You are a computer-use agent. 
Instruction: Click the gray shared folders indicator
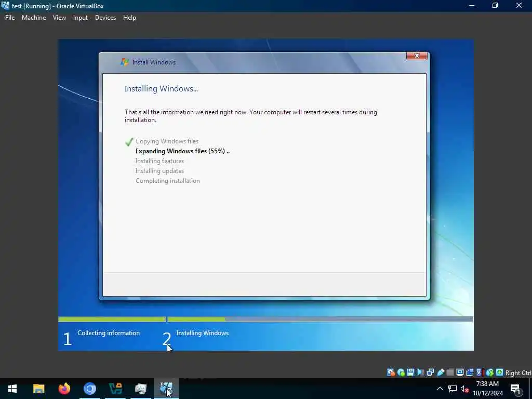point(450,373)
